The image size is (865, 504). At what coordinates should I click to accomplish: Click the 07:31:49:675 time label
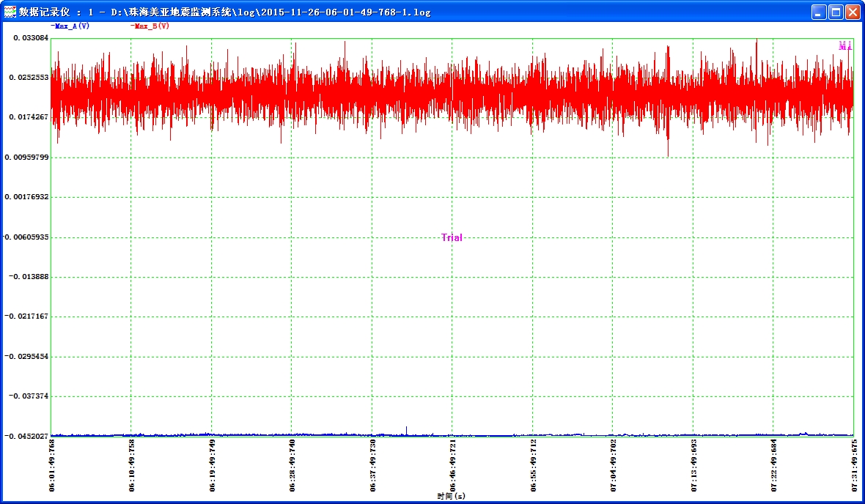point(854,465)
